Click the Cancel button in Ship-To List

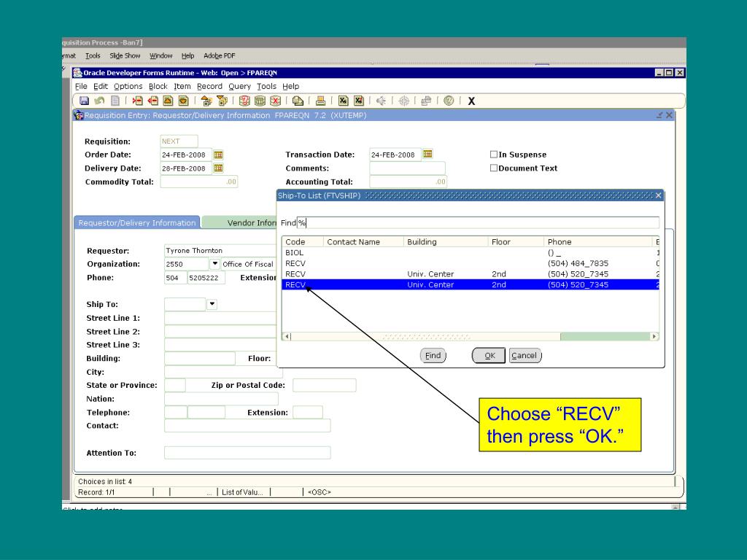[525, 355]
